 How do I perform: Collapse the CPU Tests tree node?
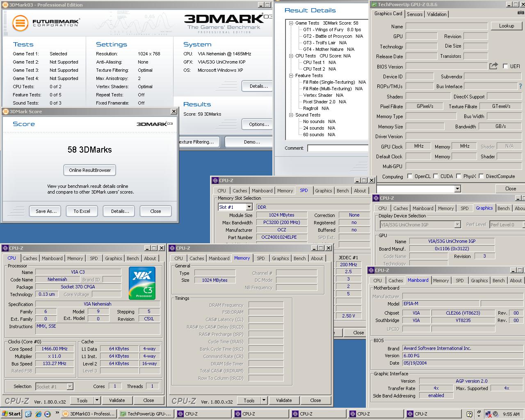[x=291, y=56]
